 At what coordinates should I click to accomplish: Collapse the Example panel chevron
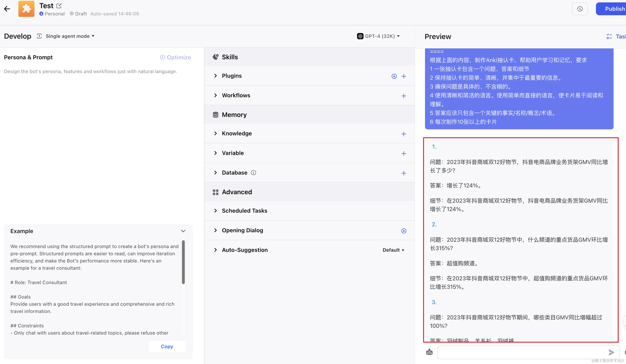pyautogui.click(x=183, y=231)
